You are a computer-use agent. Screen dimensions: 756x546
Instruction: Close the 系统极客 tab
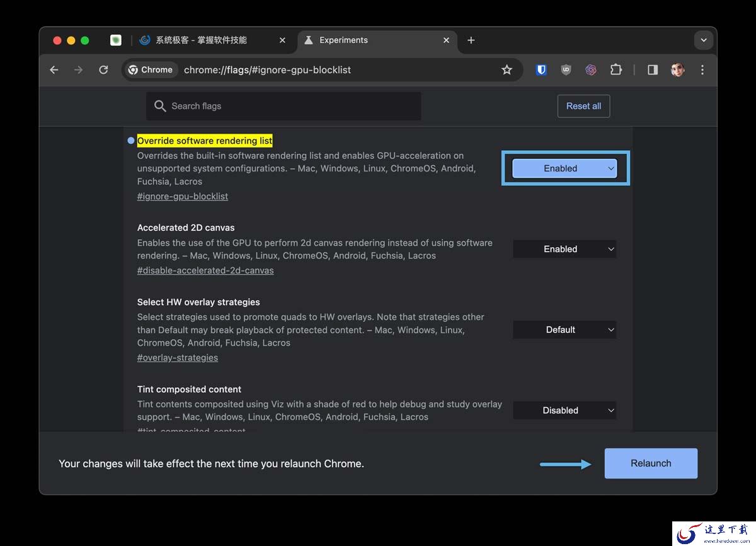click(282, 40)
